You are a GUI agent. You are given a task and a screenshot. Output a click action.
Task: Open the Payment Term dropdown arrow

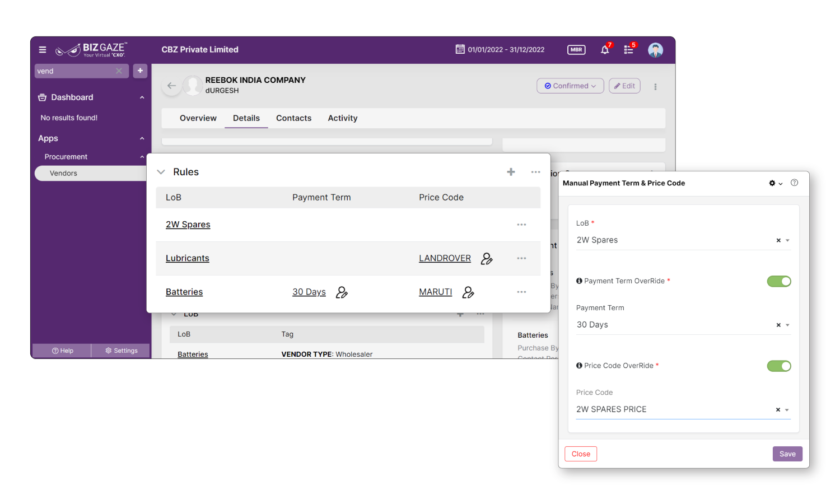point(787,325)
